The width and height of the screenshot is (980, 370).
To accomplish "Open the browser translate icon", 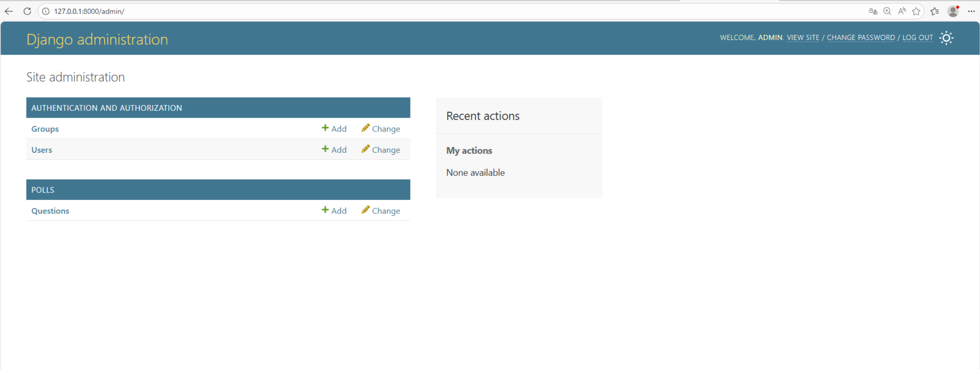I will 873,11.
